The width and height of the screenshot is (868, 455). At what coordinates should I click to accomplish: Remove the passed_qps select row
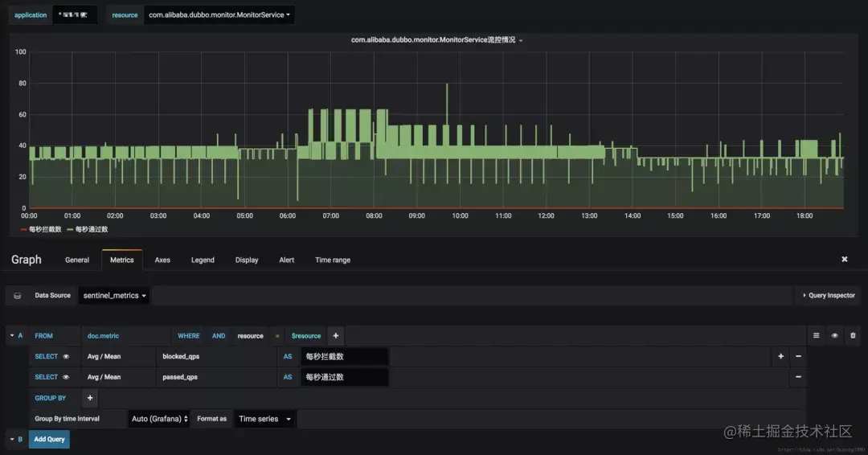click(x=798, y=377)
